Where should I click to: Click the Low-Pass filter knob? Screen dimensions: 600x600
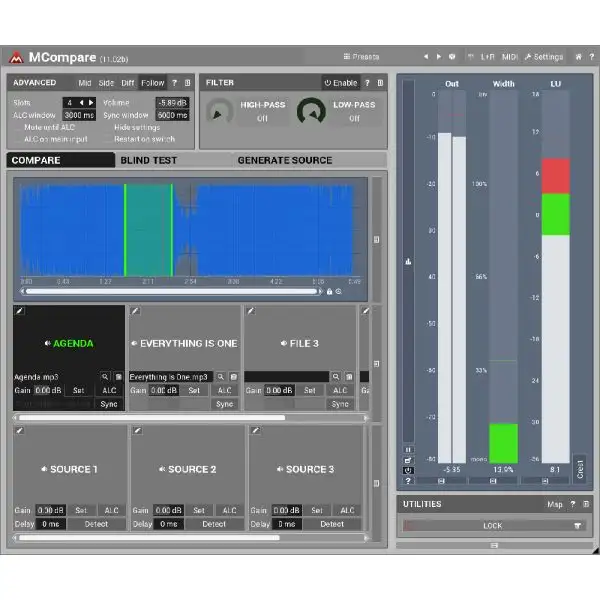tap(311, 111)
